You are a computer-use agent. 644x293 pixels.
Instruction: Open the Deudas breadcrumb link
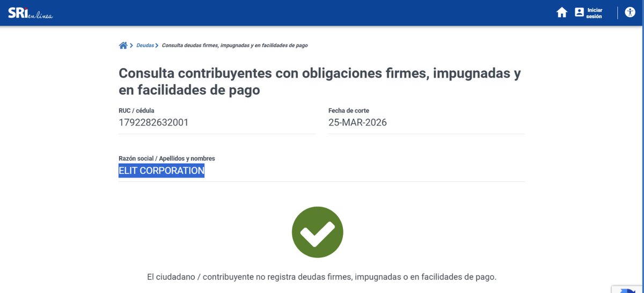click(x=145, y=46)
